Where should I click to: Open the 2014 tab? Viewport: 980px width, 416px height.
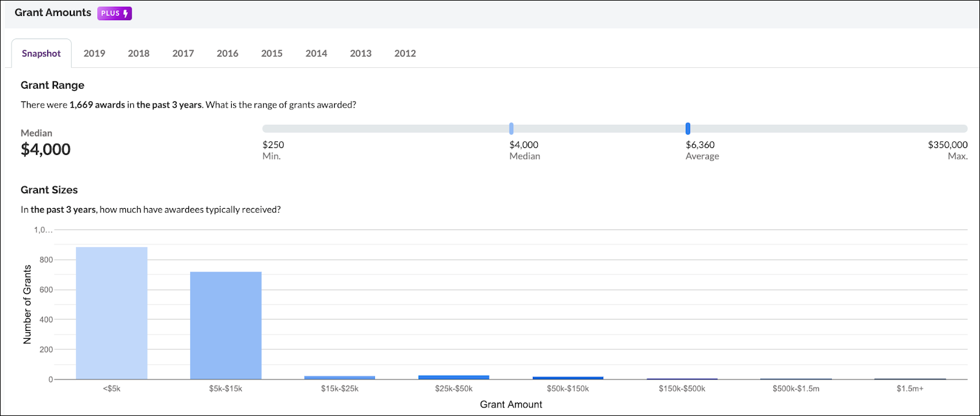tap(316, 53)
